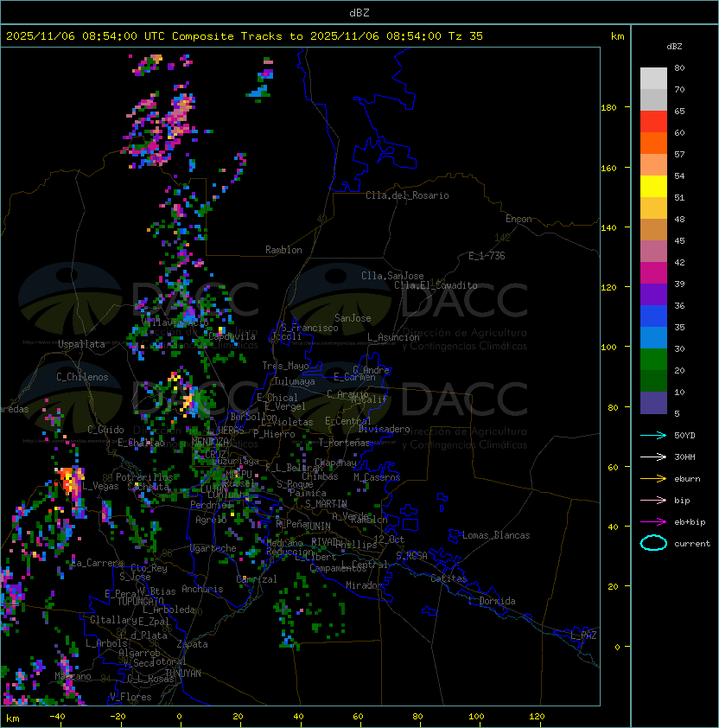Click the pink bip arrow in legend
This screenshot has height=728, width=719.
point(653,500)
